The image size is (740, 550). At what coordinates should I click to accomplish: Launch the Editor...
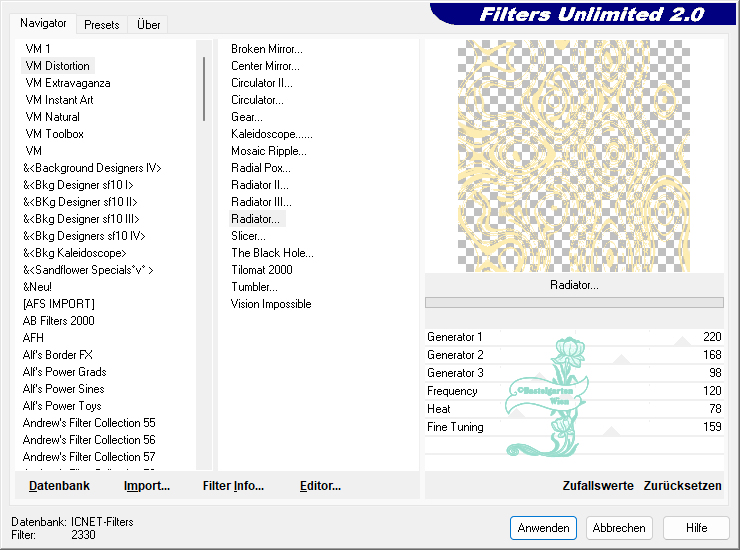coord(320,486)
